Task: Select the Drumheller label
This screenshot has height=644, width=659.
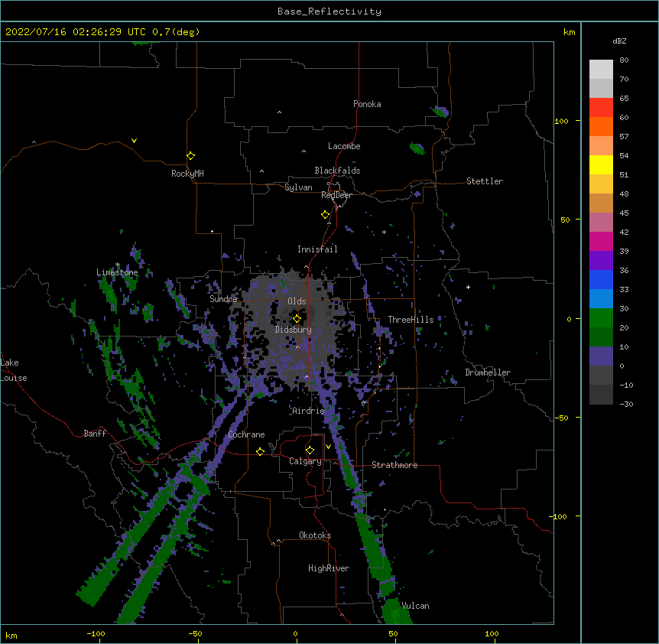Action: pos(488,372)
